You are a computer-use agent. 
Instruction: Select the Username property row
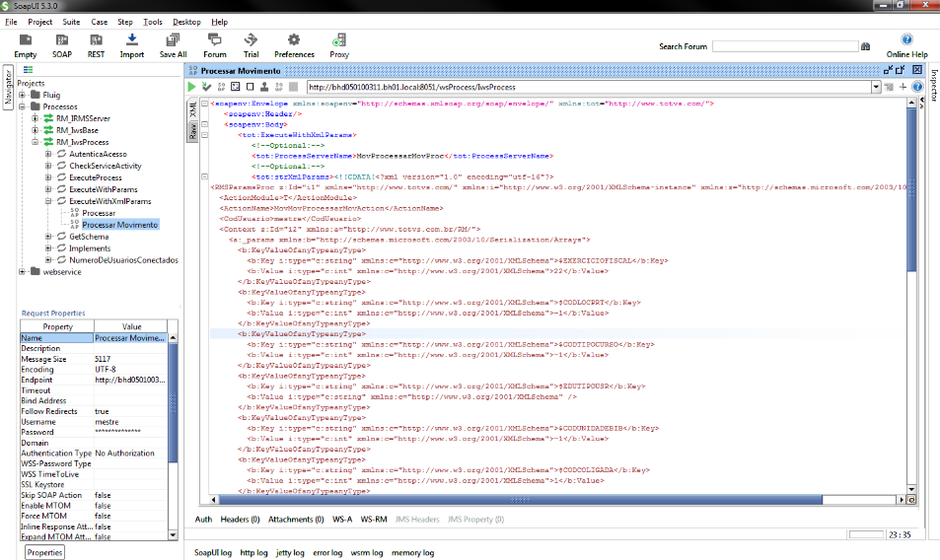tap(94, 422)
